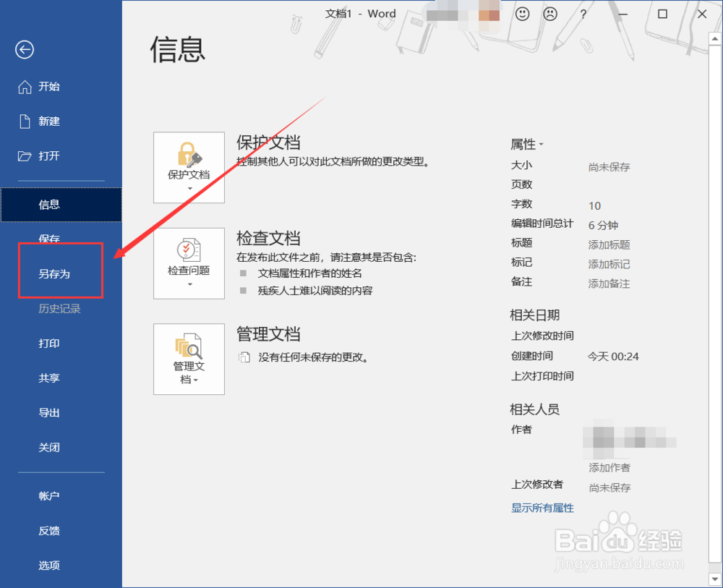Click the 保护文档 lock icon button
Screen dimensions: 723x588
coord(189,167)
